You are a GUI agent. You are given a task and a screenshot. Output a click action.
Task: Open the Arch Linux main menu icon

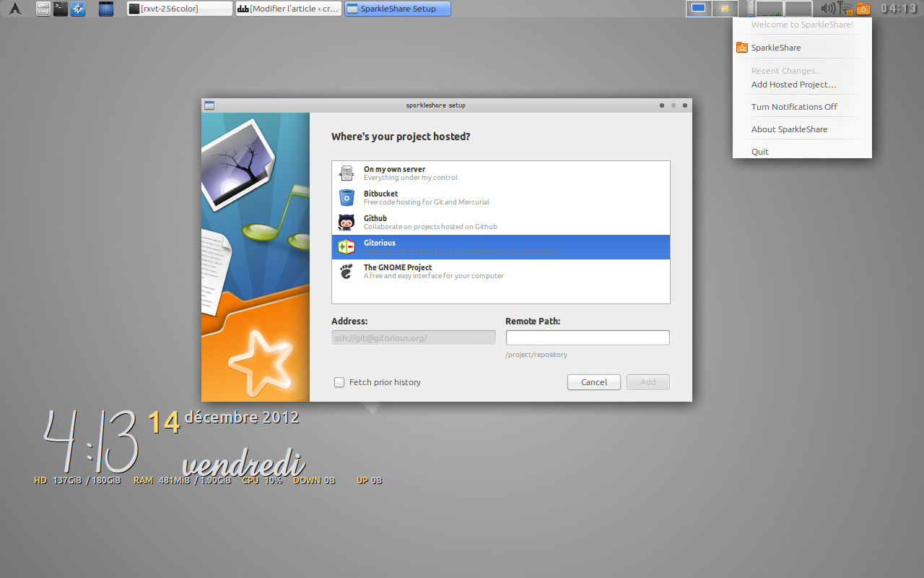coord(15,9)
